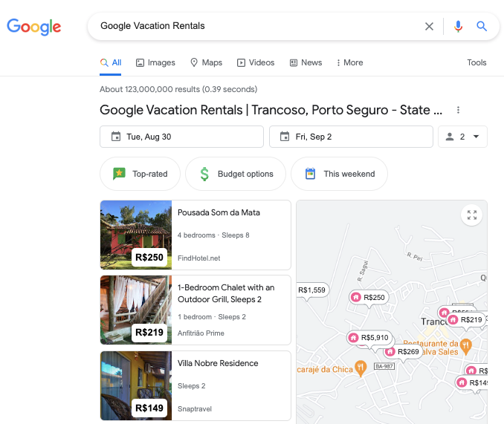Open check-in date picker Tue, Aug 30
504x424 pixels.
click(x=181, y=137)
